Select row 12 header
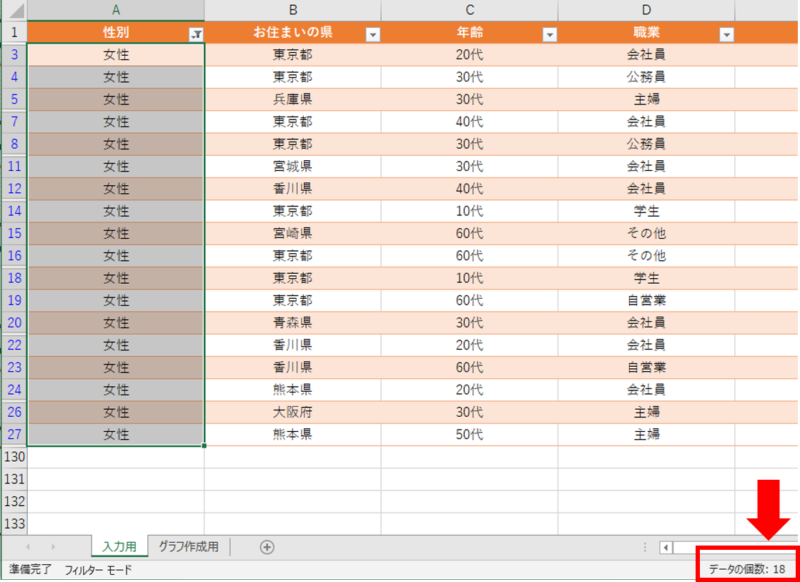Image resolution: width=800 pixels, height=582 pixels. click(x=14, y=189)
